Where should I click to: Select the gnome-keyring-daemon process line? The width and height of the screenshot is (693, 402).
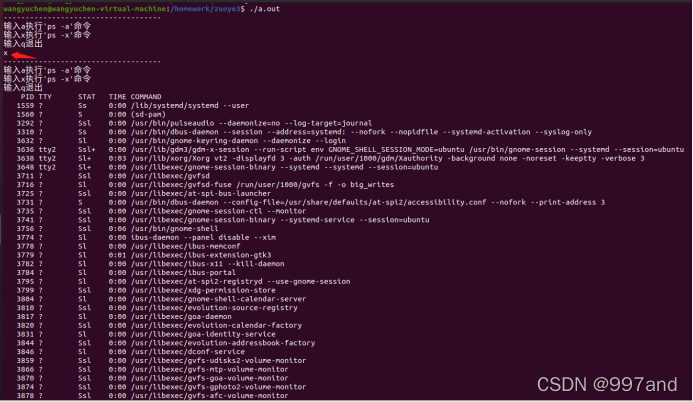point(181,141)
